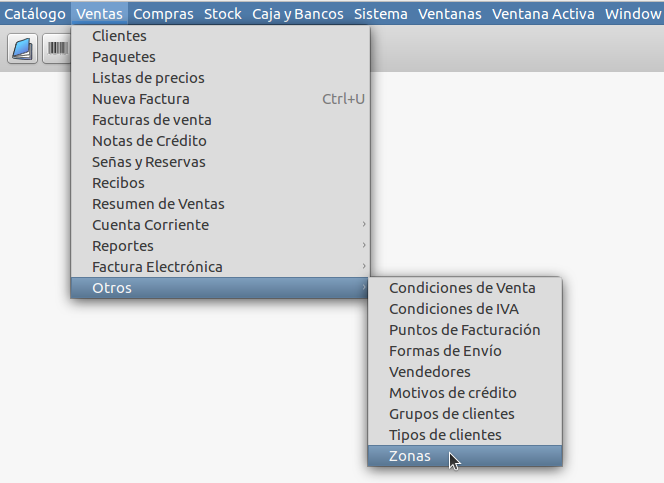Expand the Cuenta Corriente submenu
Screen dimensions: 664x483
click(x=220, y=225)
